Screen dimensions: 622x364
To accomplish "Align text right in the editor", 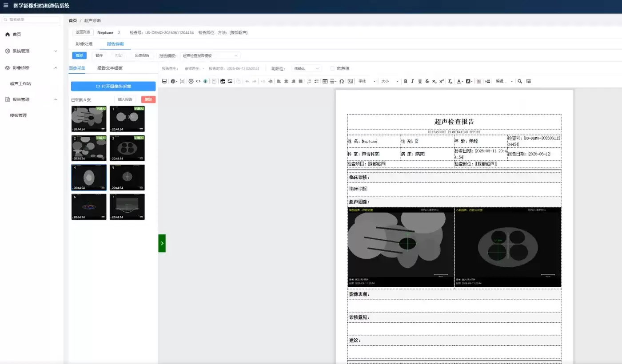I will point(293,81).
